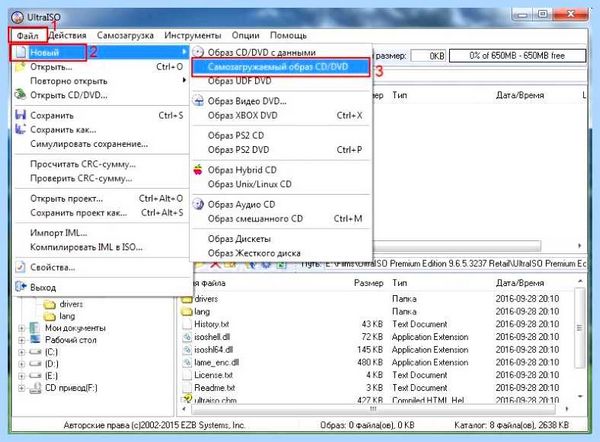Select History.txt in file list
Screen dimensions: 600x442
tap(211, 324)
